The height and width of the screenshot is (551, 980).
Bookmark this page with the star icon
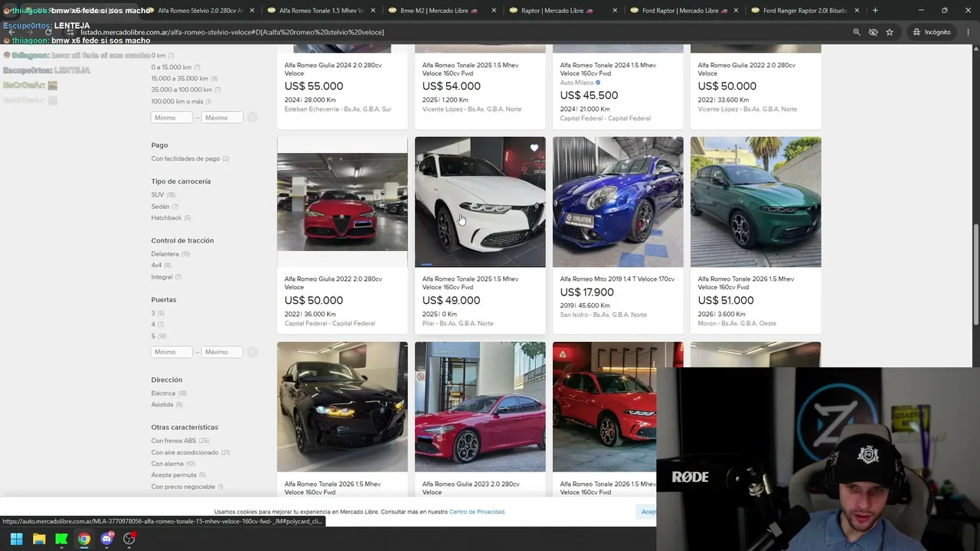click(x=890, y=32)
